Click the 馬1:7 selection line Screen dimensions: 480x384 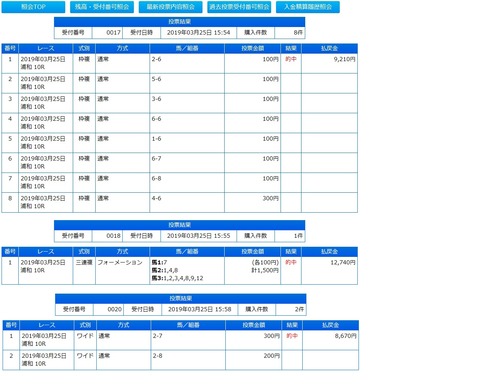pyautogui.click(x=159, y=263)
